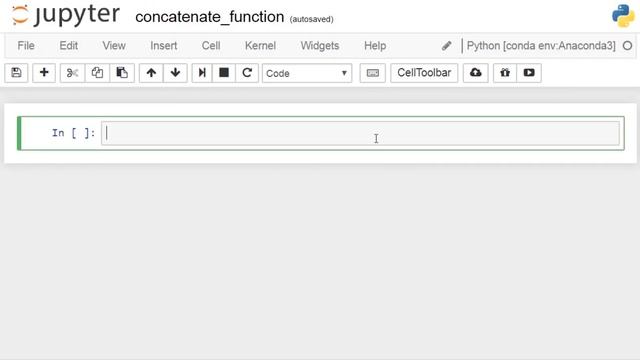
Task: Paste cells below icon
Action: pyautogui.click(x=122, y=73)
